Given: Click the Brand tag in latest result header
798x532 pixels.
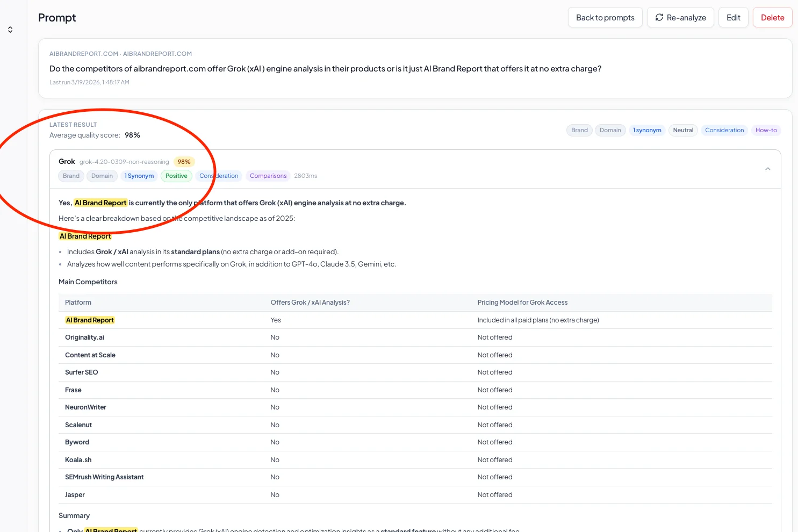Looking at the screenshot, I should point(579,130).
